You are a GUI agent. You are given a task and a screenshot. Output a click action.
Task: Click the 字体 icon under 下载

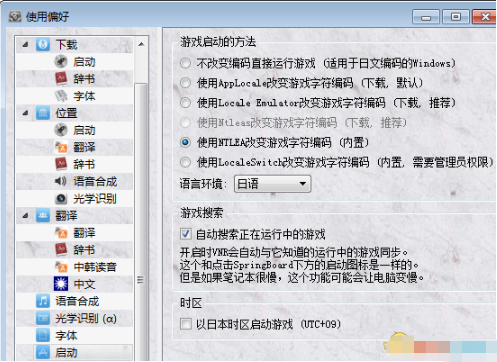pos(61,96)
